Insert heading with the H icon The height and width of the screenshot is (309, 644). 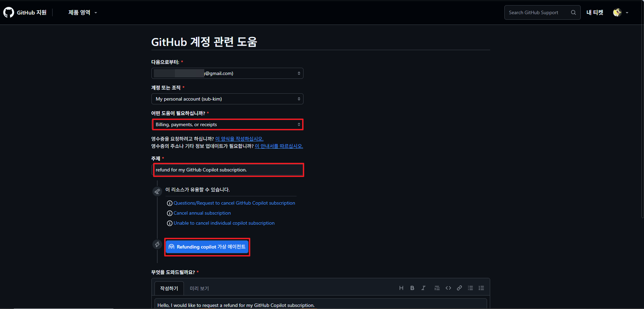tap(401, 288)
